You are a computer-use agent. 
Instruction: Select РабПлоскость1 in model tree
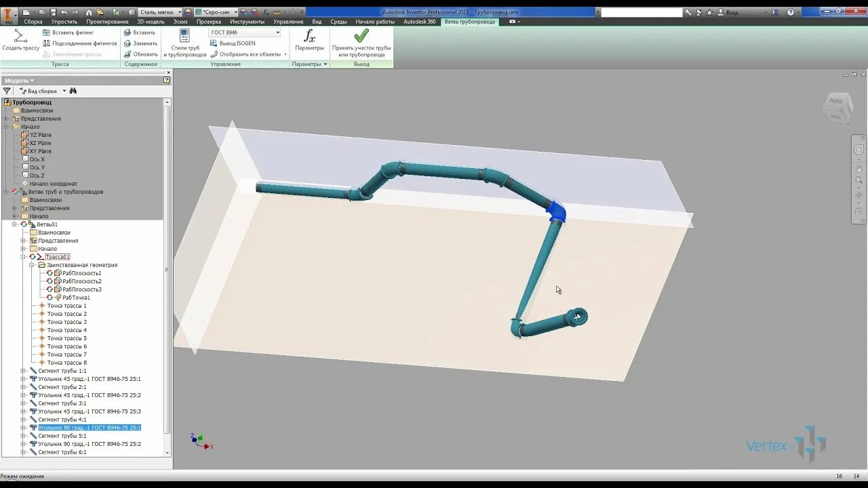(x=81, y=273)
